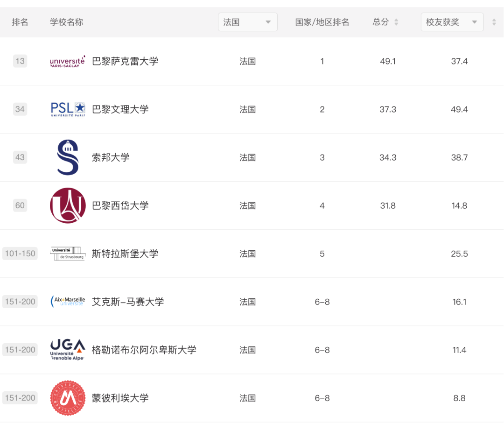Click the Université Paris-Saclay logo
This screenshot has width=504, height=423.
click(68, 61)
